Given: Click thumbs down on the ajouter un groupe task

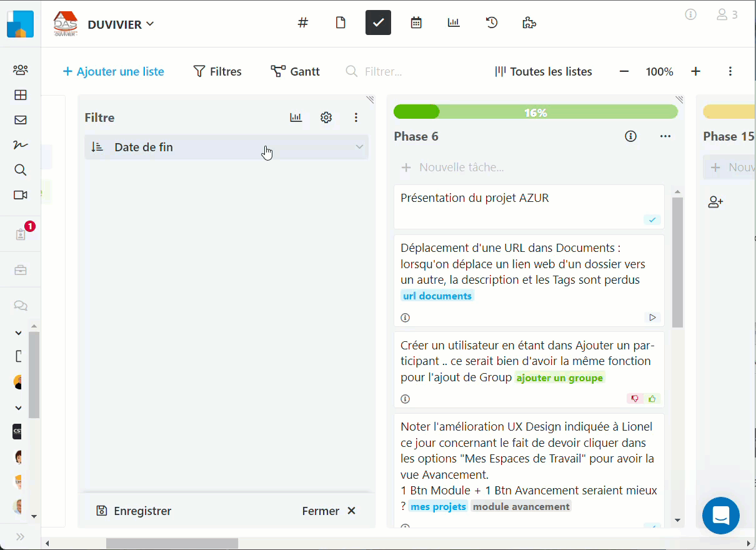Looking at the screenshot, I should pos(635,399).
